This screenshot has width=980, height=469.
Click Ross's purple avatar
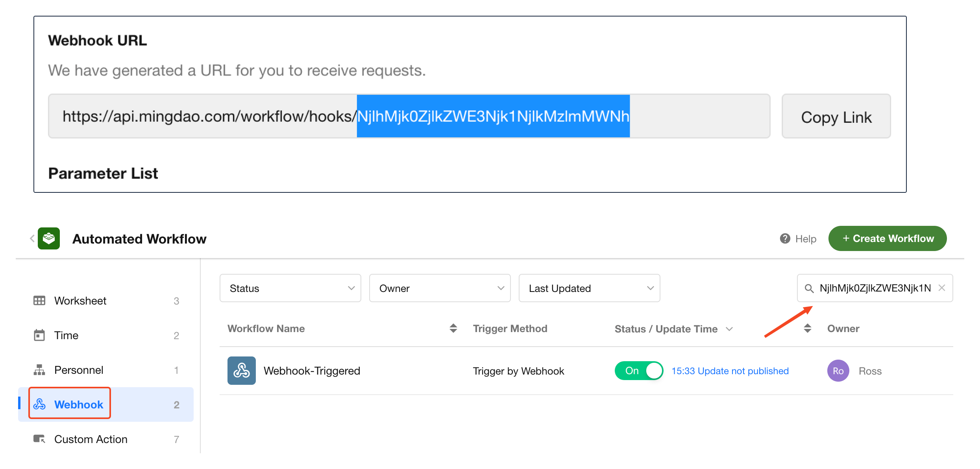point(838,371)
